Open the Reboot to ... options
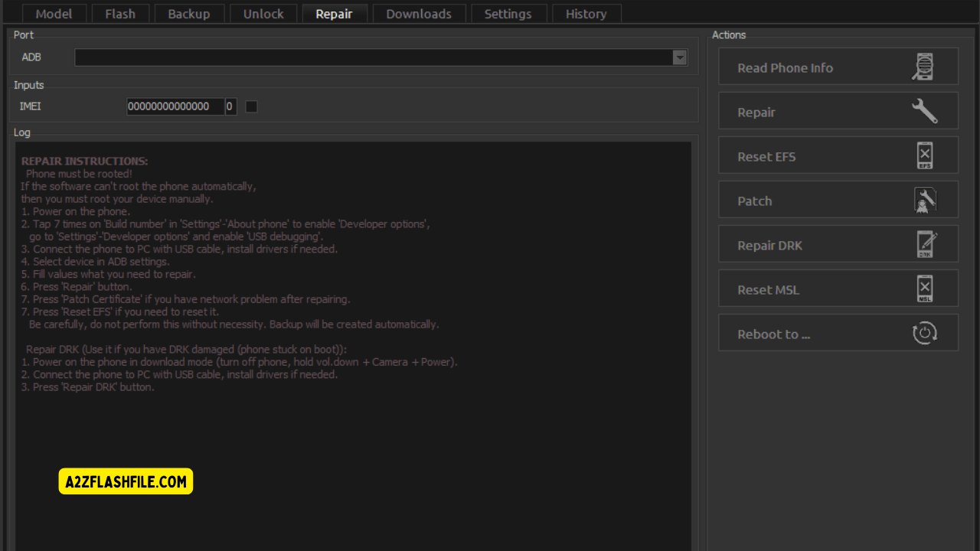Viewport: 980px width, 551px height. (838, 332)
